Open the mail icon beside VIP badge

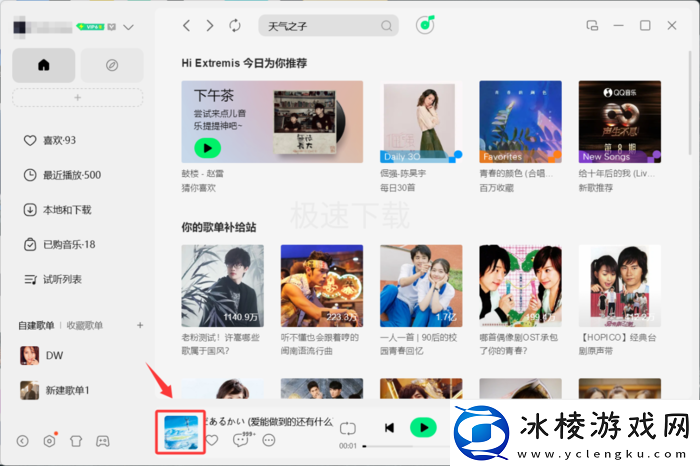pyautogui.click(x=112, y=27)
